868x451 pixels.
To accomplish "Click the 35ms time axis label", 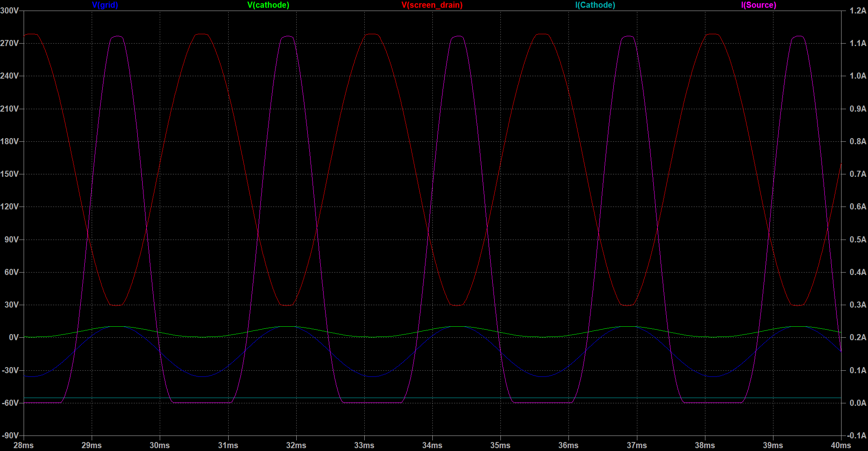I will pos(500,445).
